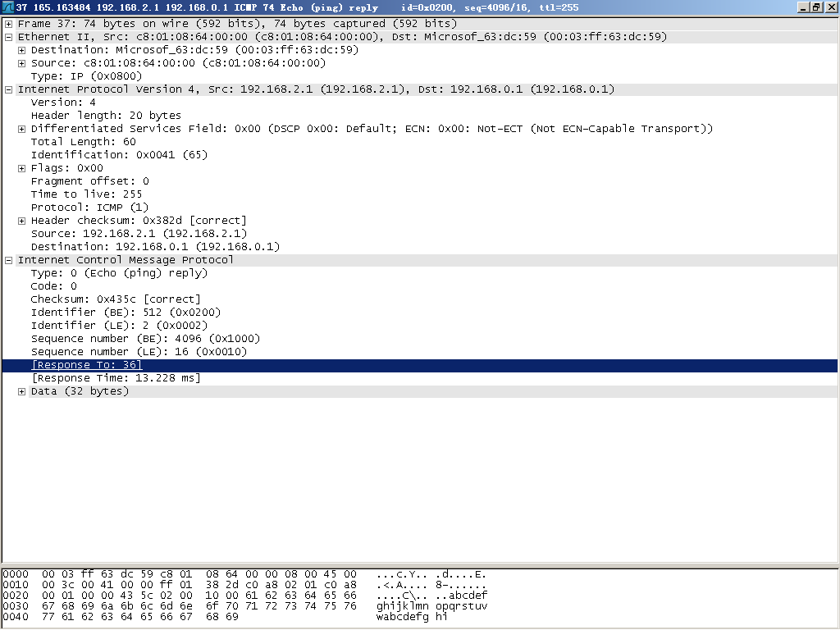Click hex offset 0030 row bytes
This screenshot has height=630, width=840.
click(199, 606)
